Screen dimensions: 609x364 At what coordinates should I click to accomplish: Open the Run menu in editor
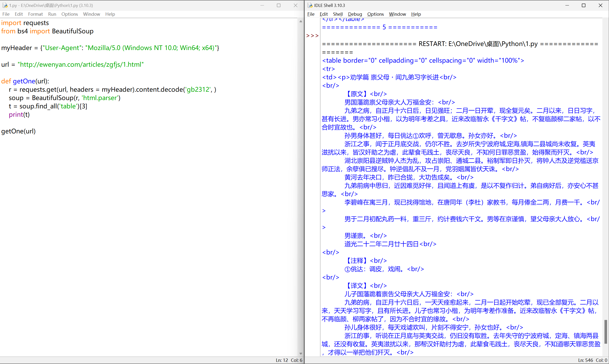(x=52, y=14)
